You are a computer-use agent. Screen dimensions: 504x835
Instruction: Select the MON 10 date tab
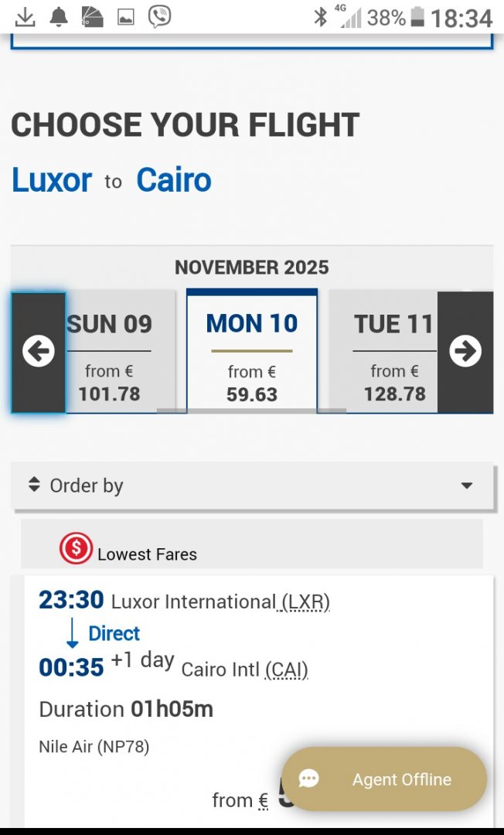click(x=252, y=352)
